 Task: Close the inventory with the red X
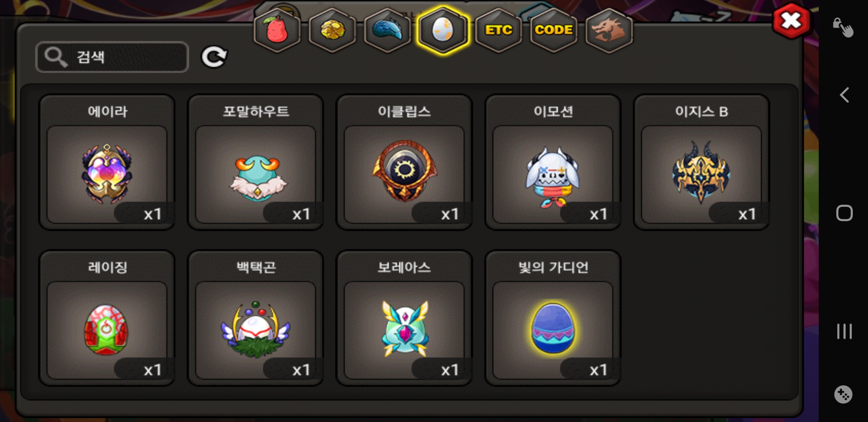pos(791,21)
